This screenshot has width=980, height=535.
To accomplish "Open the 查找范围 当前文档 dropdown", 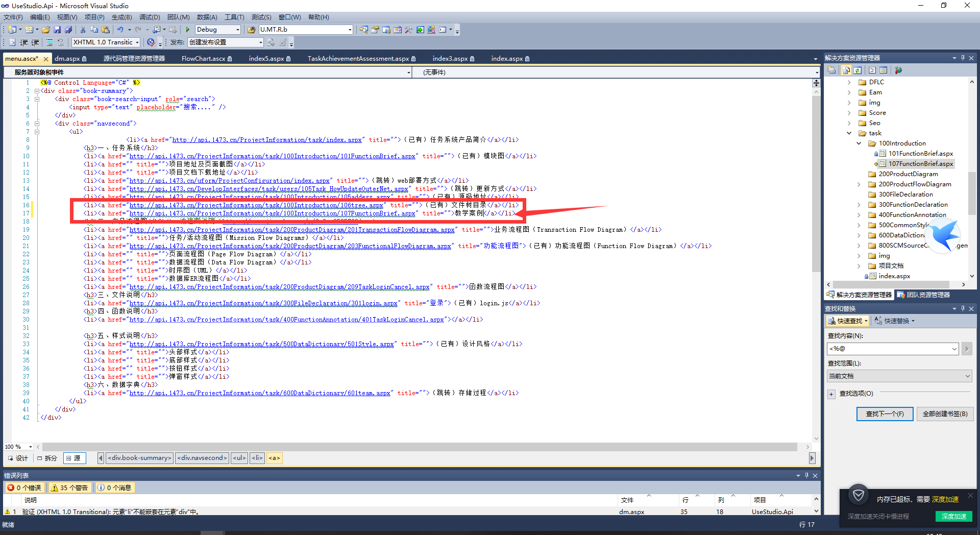I will [x=899, y=376].
